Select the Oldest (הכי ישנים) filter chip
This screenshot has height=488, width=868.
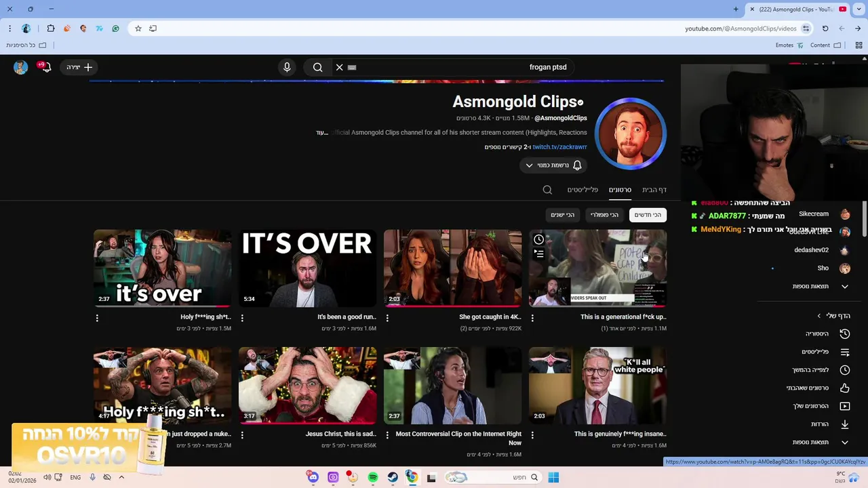pos(562,215)
